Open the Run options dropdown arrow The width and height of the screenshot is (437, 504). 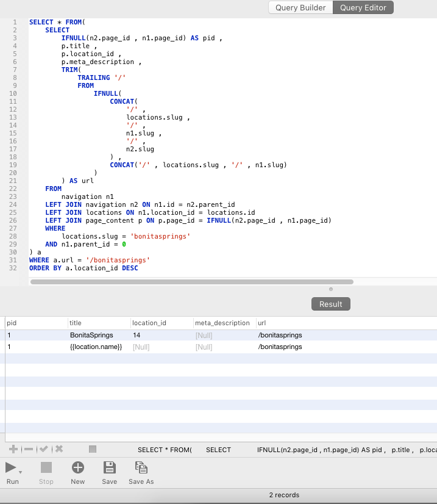click(21, 472)
